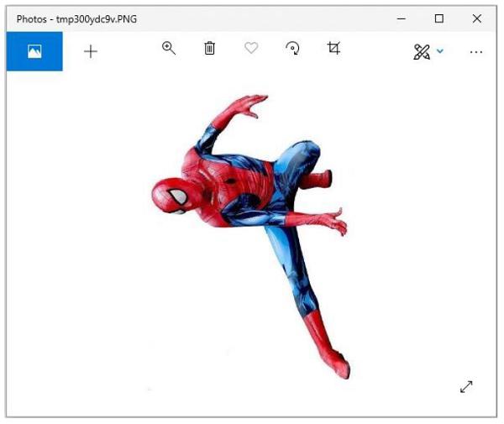Open the photo collection view icon
Image resolution: width=504 pixels, height=424 pixels.
[34, 51]
